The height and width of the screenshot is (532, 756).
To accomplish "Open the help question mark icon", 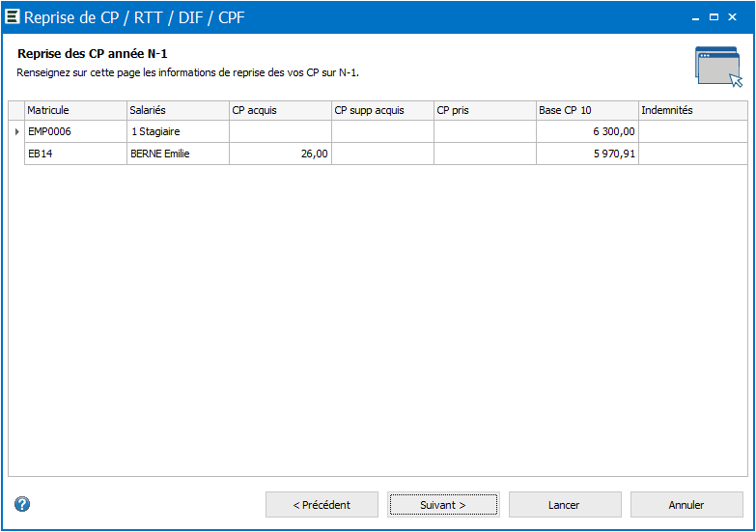I will tap(22, 504).
